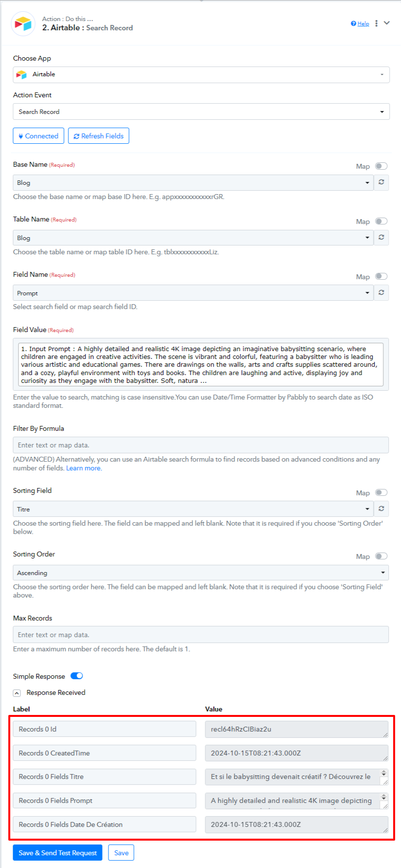Toggle the Map switch for Base Name
The height and width of the screenshot is (868, 401).
tap(381, 166)
